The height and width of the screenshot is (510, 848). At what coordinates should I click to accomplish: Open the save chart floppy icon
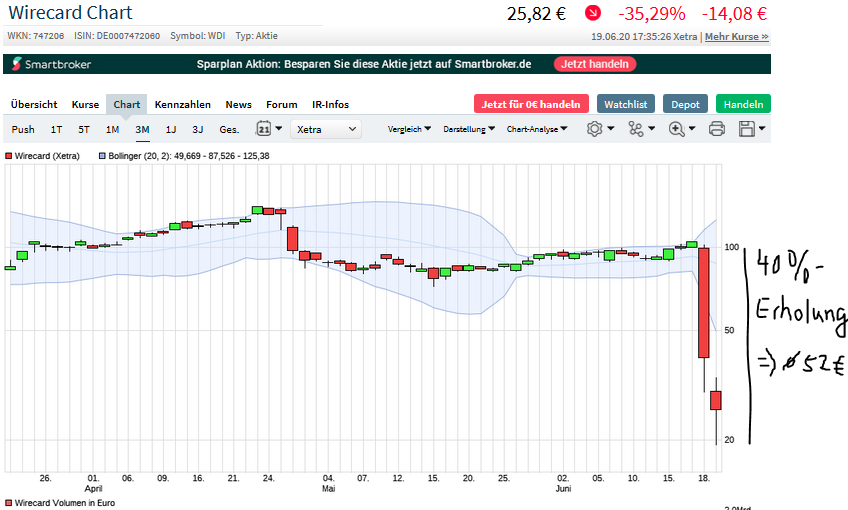747,129
